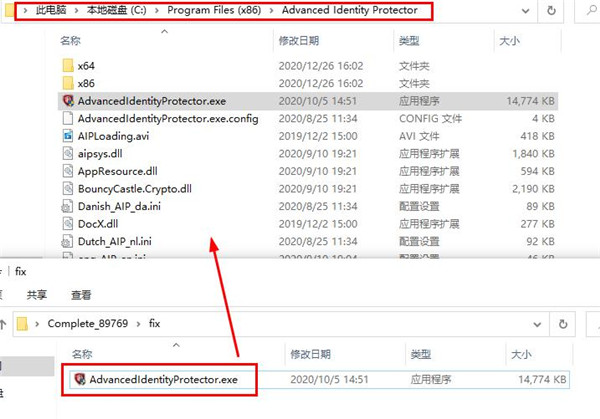Click the 2,190 KB size of BouncyCastle.Crypto.dll
Screen dimensions: 600x419
[533, 189]
